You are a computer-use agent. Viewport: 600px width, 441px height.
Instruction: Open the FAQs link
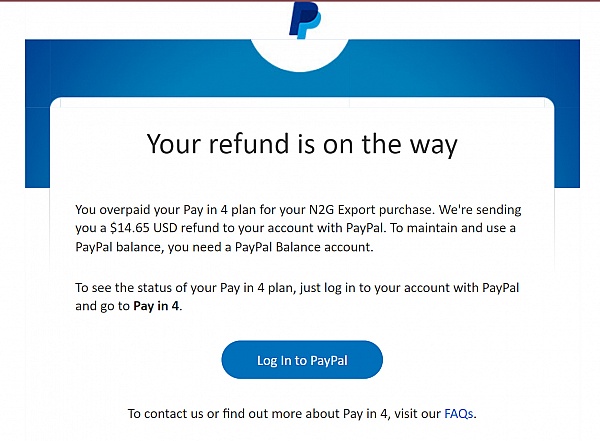point(458,413)
